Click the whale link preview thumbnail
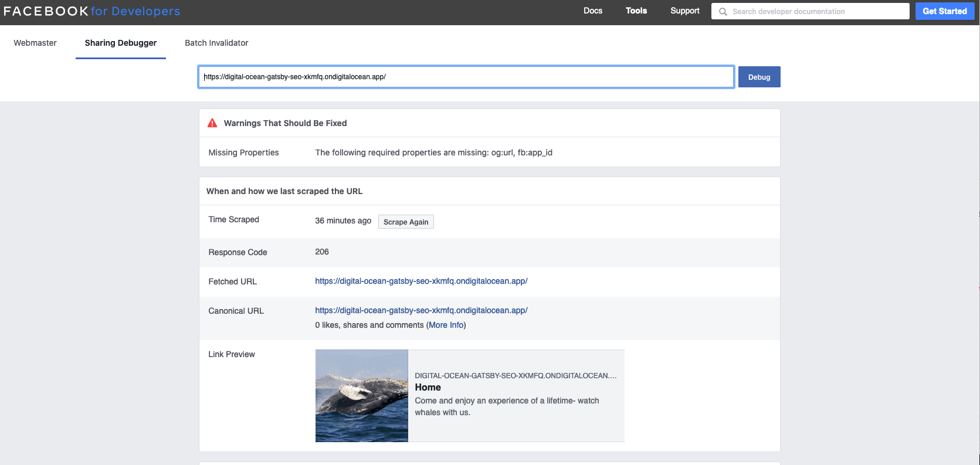 point(362,396)
